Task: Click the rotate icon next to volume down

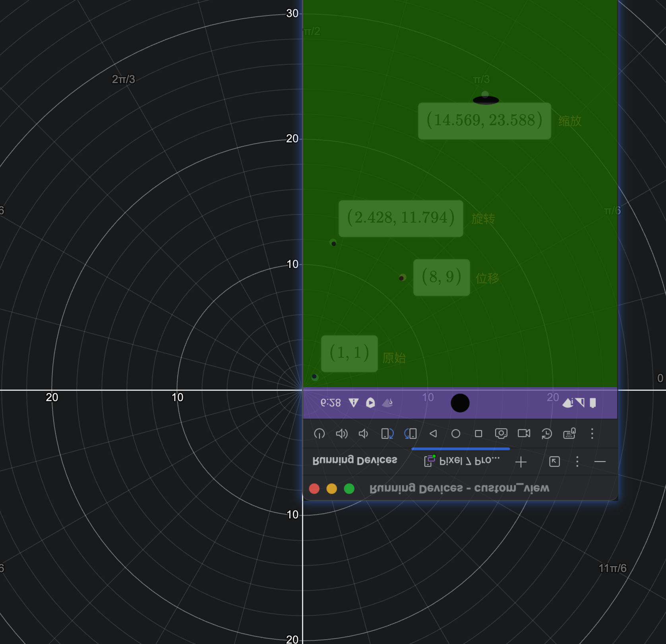Action: (x=387, y=433)
